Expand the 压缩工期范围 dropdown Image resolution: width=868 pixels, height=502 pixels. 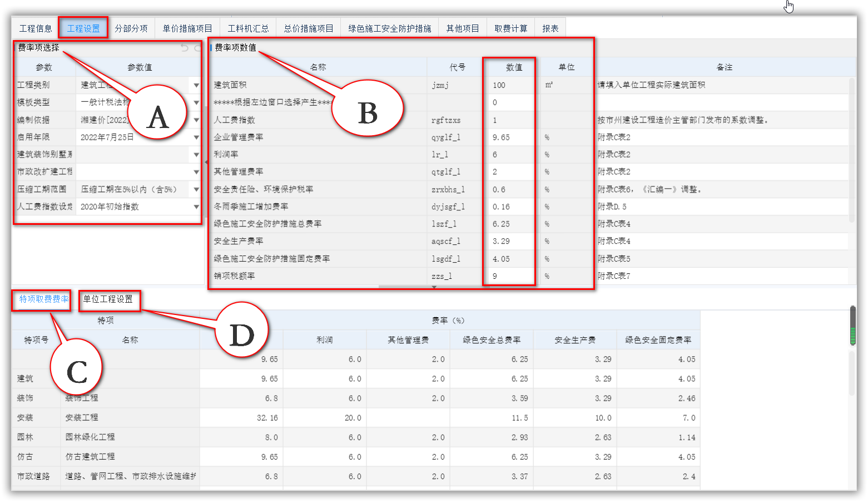point(196,189)
